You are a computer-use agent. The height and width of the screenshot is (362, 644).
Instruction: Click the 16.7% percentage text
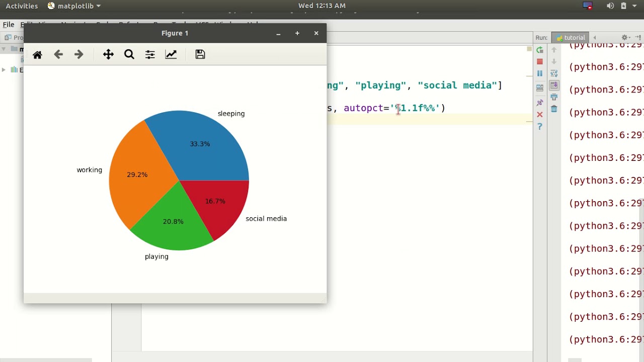click(x=215, y=201)
